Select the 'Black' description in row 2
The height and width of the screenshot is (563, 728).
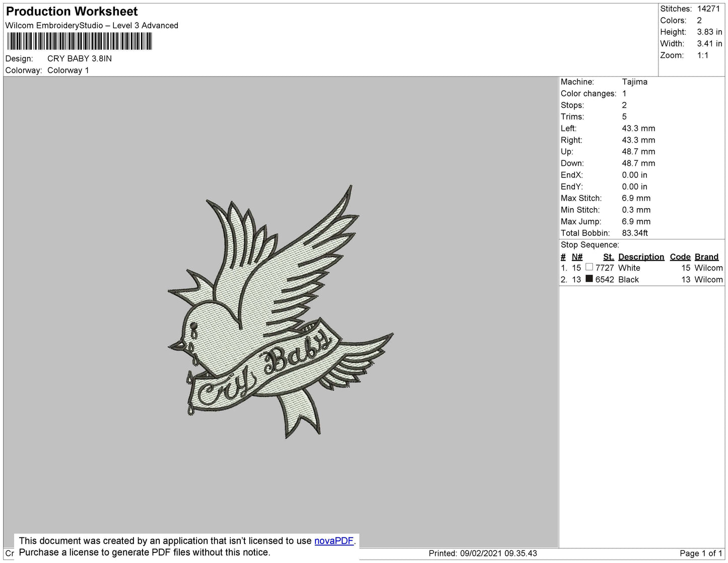pos(628,280)
